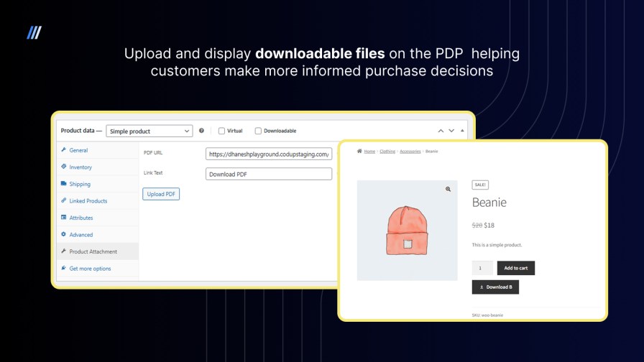This screenshot has height=362, width=644.
Task: Add the Beanie to cart
Action: point(516,268)
